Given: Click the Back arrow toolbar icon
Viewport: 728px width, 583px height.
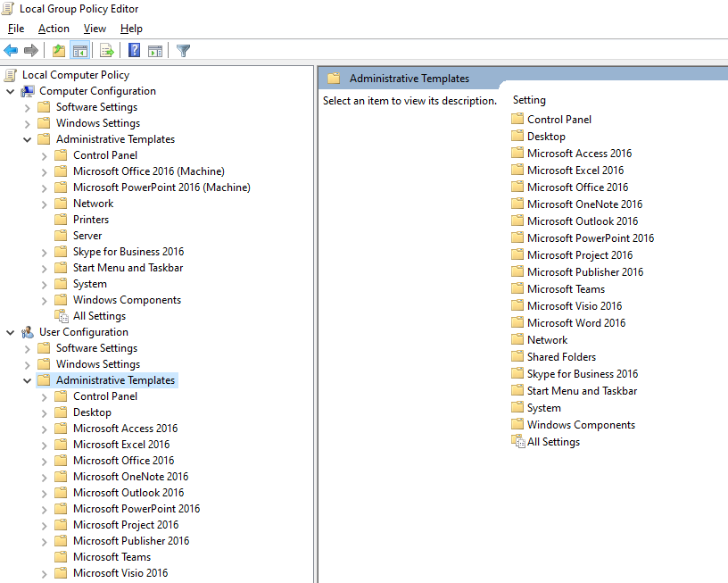Looking at the screenshot, I should click(x=11, y=50).
